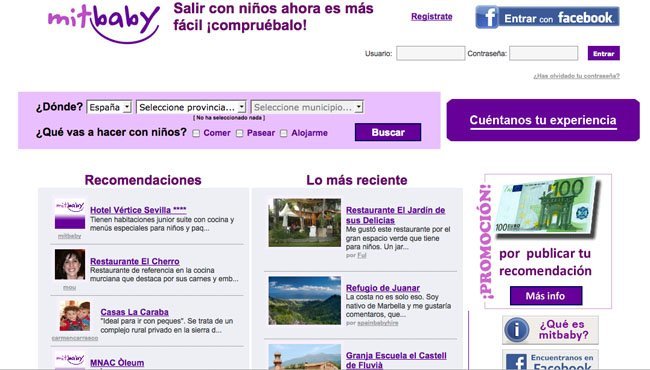This screenshot has width=650, height=370.
Task: Click the kids' avatar beside Casas La Caraba
Action: click(x=75, y=316)
